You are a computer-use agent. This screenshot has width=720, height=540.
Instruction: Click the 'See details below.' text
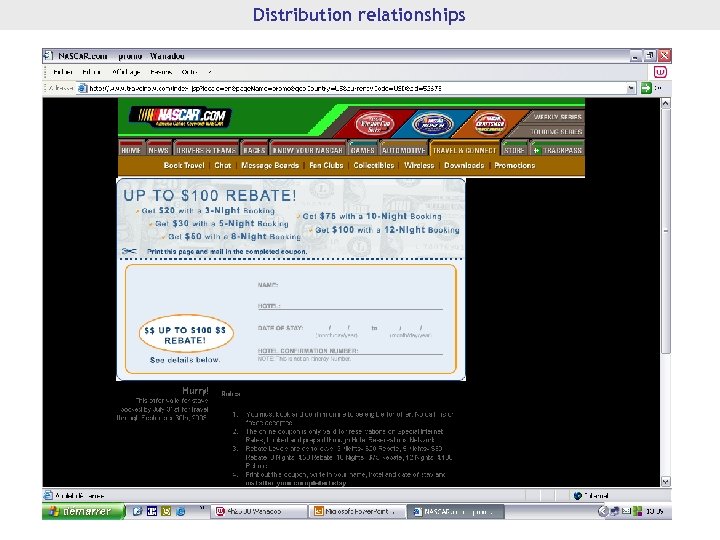[185, 360]
